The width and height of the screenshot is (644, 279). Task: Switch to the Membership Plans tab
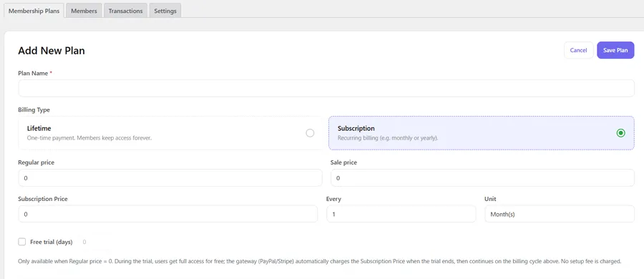34,11
